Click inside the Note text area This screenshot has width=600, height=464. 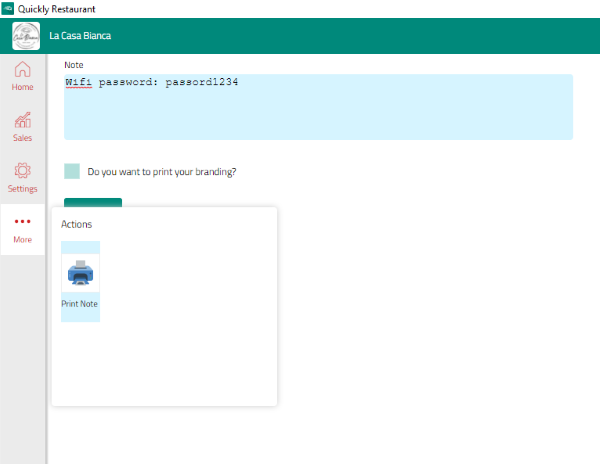coord(318,115)
